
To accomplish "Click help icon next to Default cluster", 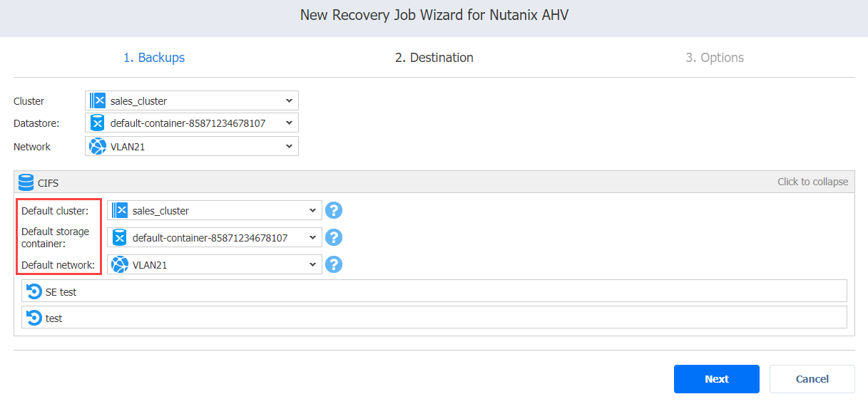I will (334, 210).
